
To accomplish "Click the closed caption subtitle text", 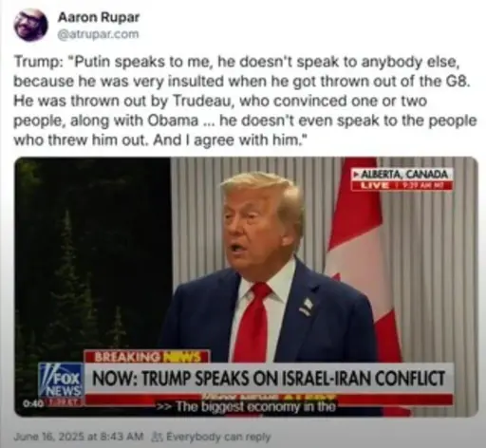I will click(248, 406).
